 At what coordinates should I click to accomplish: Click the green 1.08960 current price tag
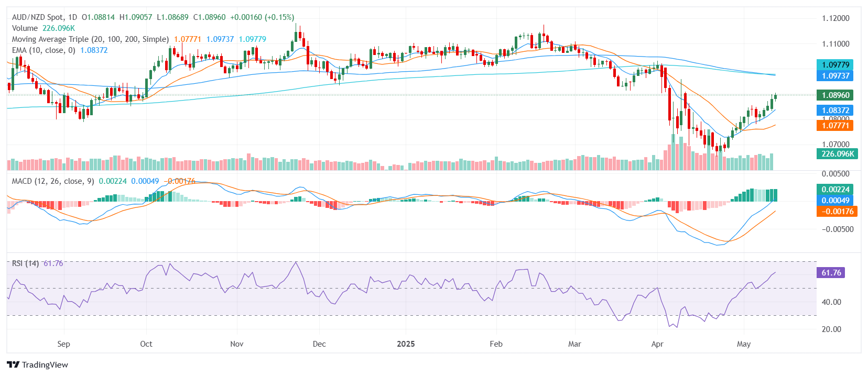[x=836, y=95]
